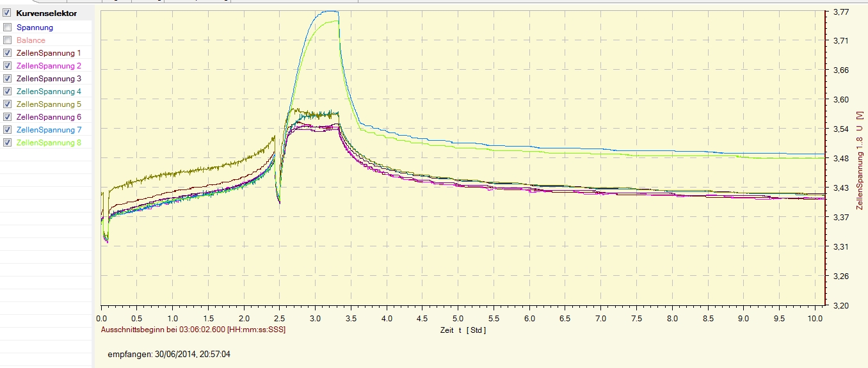Viewport: 868px width, 368px height.
Task: Toggle the Kurvenselektor master checkbox
Action: (x=7, y=13)
